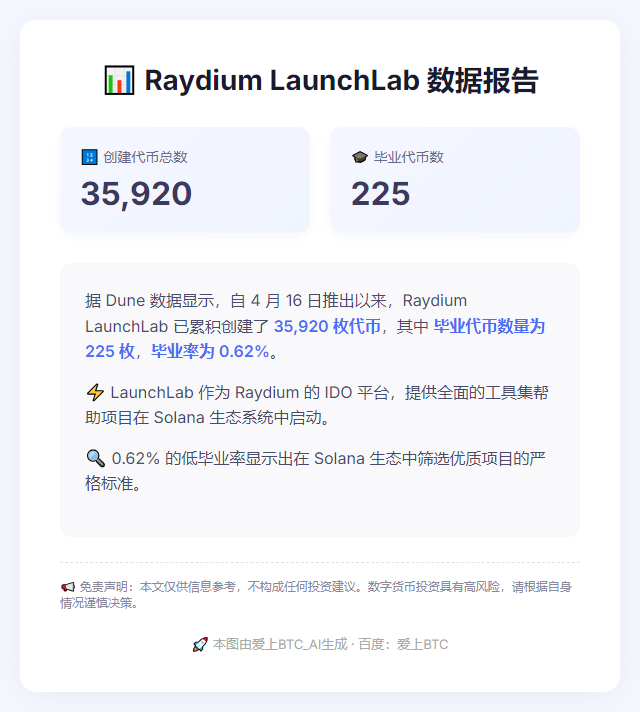
Task: Click the 格标准 text line
Action: (x=114, y=483)
